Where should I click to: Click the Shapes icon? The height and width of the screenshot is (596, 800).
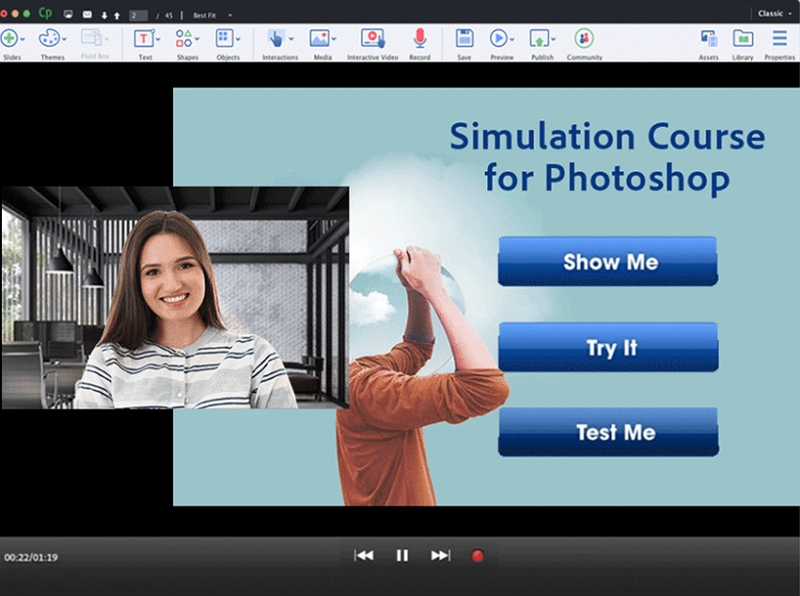[184, 38]
